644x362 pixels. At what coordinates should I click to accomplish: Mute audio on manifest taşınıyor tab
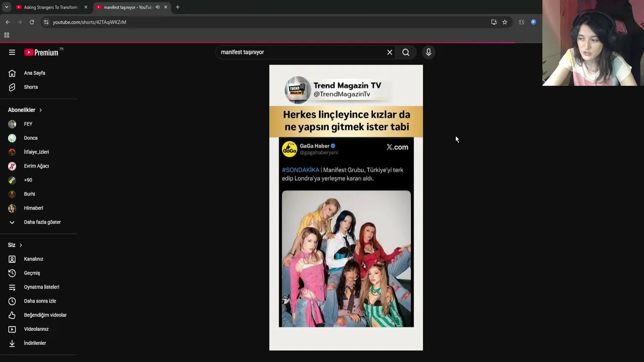pyautogui.click(x=157, y=7)
